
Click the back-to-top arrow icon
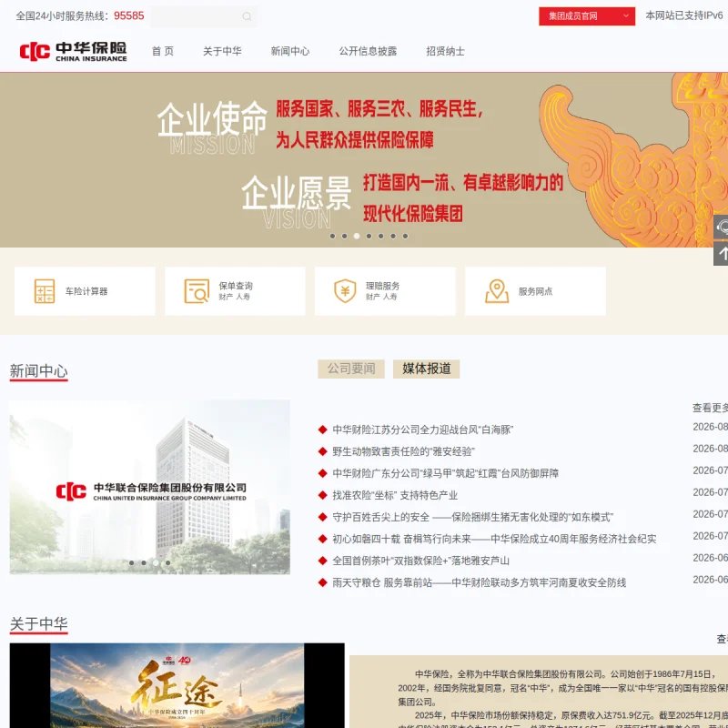[721, 254]
